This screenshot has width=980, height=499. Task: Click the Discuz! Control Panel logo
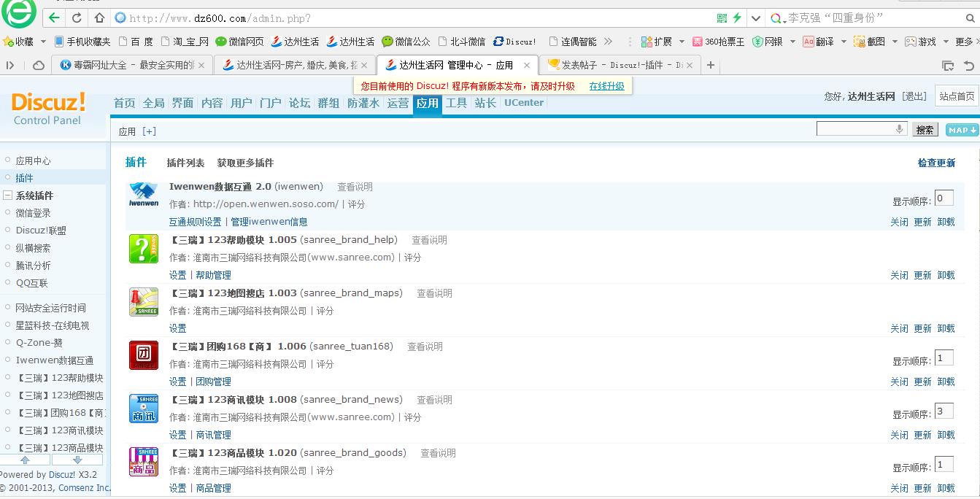pyautogui.click(x=48, y=109)
